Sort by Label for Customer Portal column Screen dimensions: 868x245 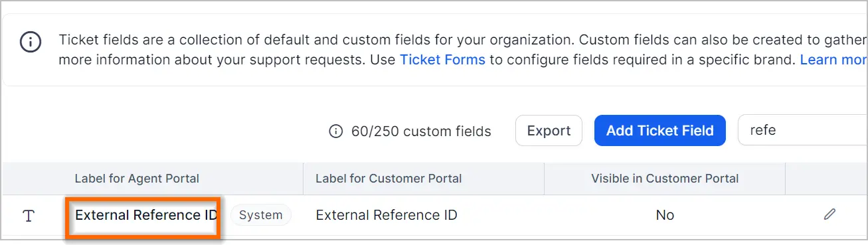pos(389,178)
